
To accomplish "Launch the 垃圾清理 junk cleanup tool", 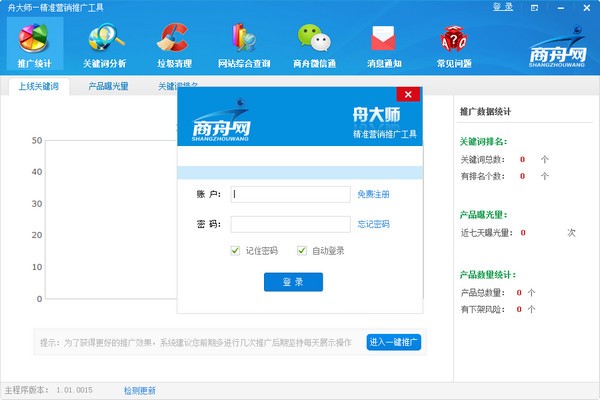I will click(x=174, y=45).
